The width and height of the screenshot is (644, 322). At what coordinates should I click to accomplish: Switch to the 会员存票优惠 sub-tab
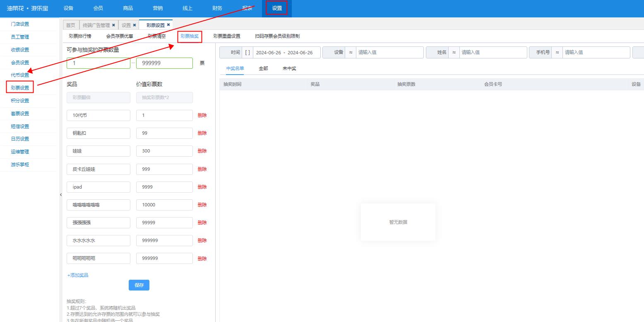[120, 36]
